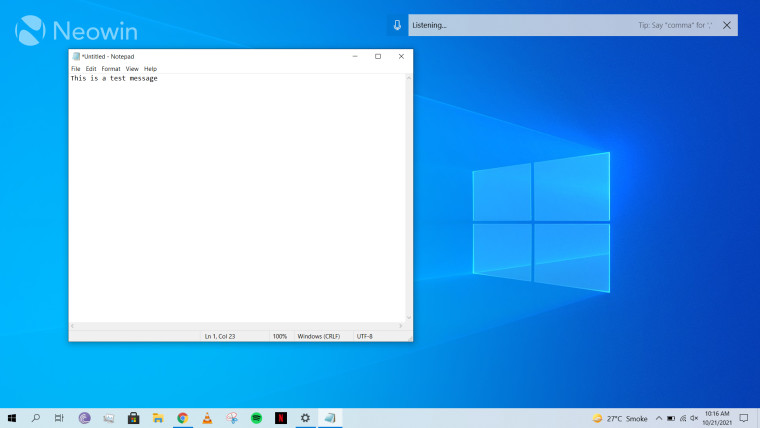Launch the purple BitTorrent taskbar icon
This screenshot has height=428, width=760.
(84, 418)
